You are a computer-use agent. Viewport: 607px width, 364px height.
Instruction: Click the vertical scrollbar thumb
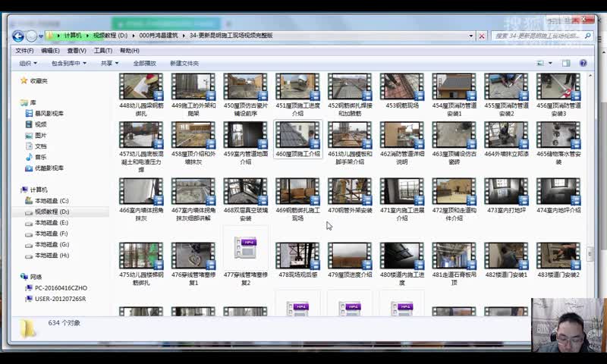tap(590, 254)
